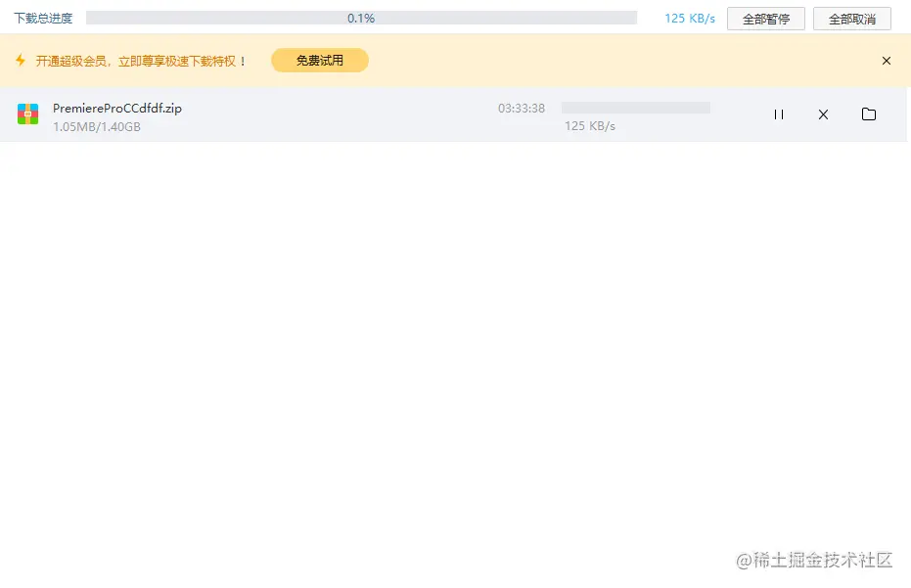Image resolution: width=911 pixels, height=588 pixels.
Task: Click the 免费试用 free trial button
Action: [x=320, y=61]
